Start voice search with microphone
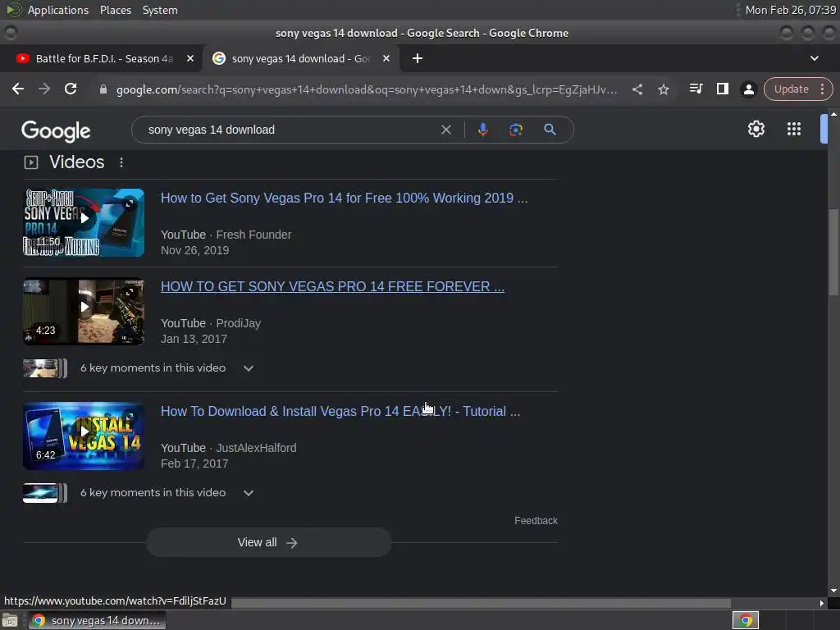The image size is (840, 630). tap(482, 130)
